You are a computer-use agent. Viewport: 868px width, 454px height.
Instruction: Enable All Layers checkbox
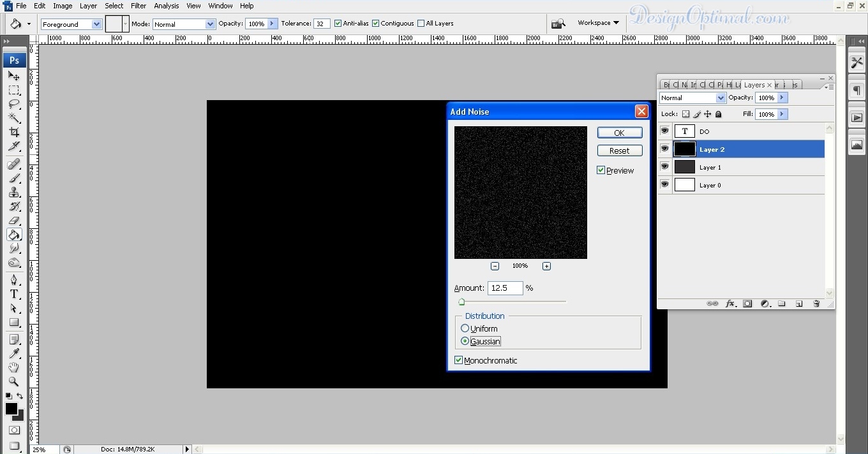(421, 24)
